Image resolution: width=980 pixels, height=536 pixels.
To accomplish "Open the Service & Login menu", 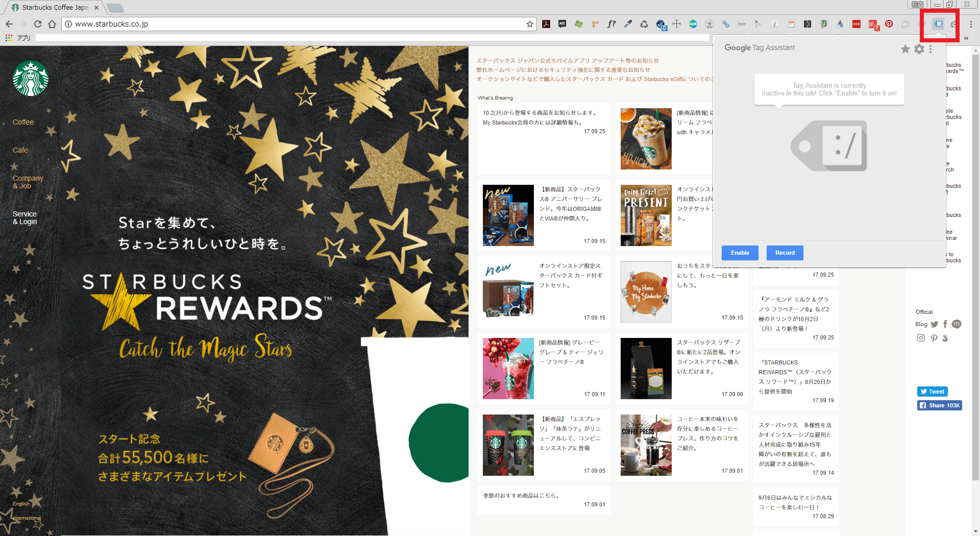I will (x=25, y=217).
